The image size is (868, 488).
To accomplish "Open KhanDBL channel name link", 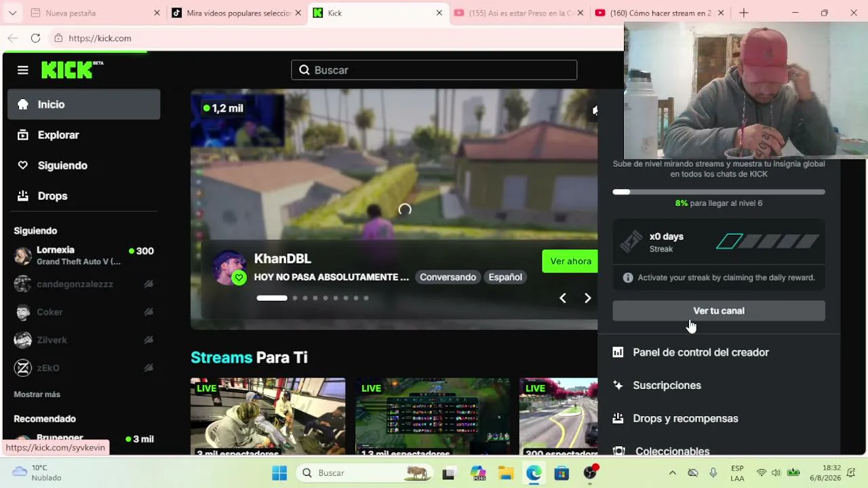I will [283, 258].
